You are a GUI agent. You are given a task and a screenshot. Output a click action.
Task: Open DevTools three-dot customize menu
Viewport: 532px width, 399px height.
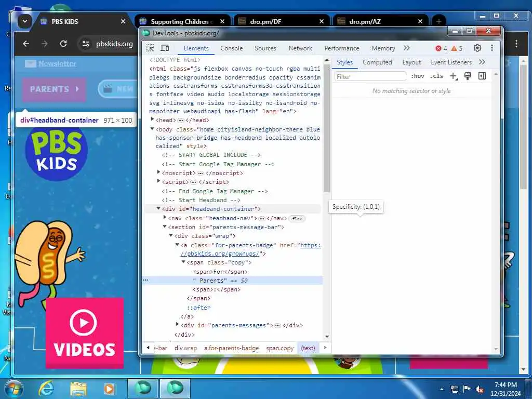[x=492, y=48]
